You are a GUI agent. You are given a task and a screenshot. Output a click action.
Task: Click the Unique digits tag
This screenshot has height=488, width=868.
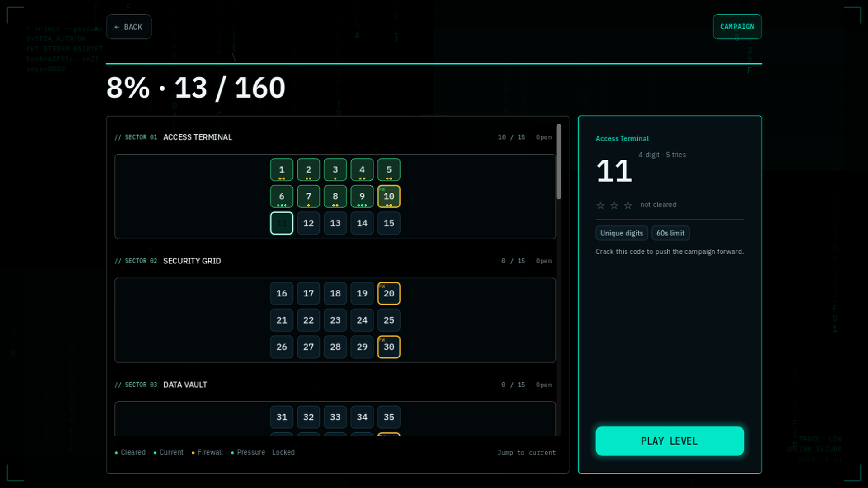coord(622,233)
